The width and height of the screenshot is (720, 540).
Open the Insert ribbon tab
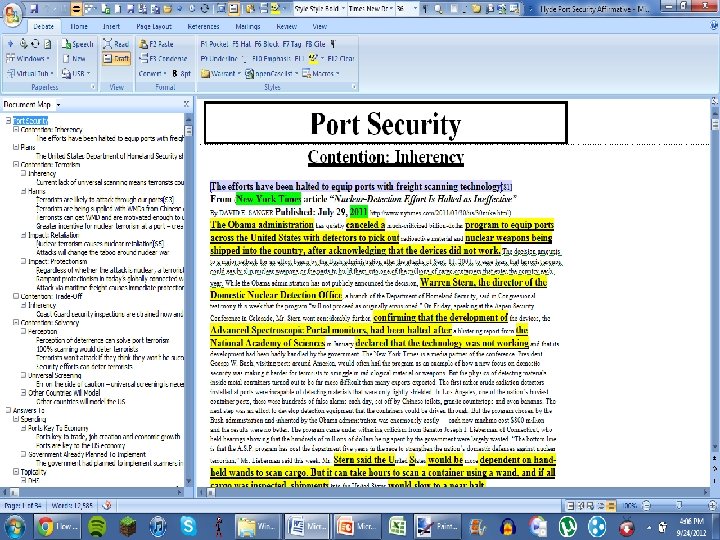[111, 27]
